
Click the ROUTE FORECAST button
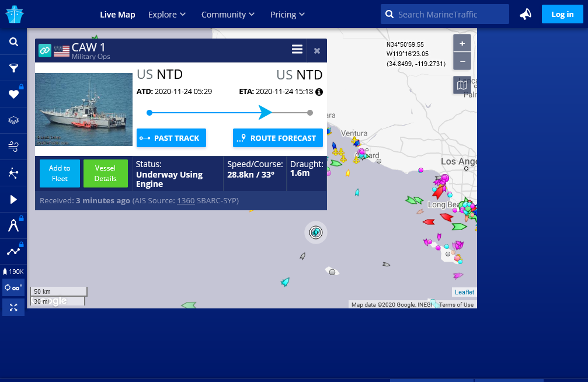278,138
